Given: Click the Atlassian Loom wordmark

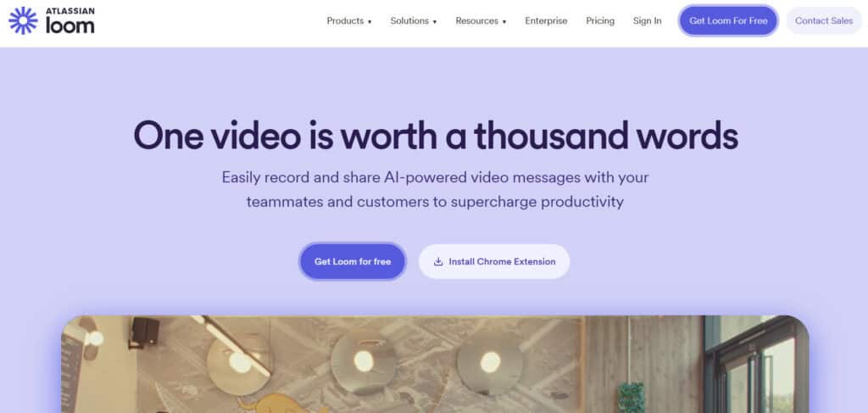Looking at the screenshot, I should click(70, 21).
